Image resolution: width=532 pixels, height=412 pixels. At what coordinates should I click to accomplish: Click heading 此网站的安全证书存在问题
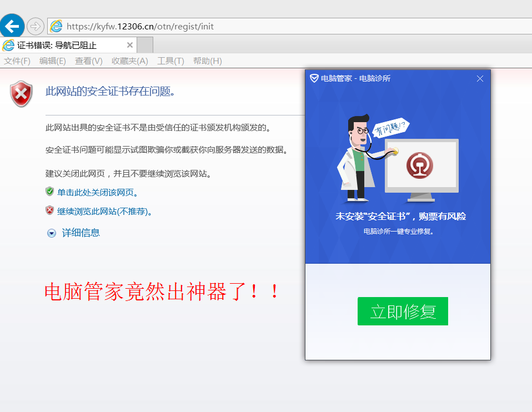(x=111, y=91)
